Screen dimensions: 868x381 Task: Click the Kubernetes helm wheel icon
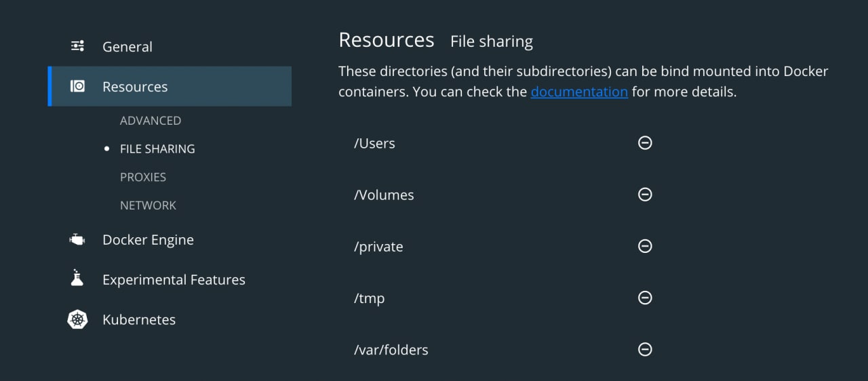click(x=77, y=319)
